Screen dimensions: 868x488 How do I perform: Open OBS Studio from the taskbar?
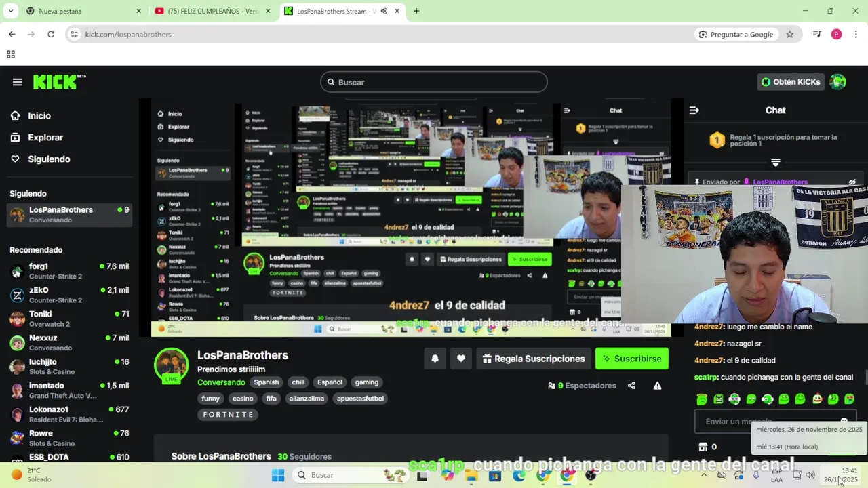591,475
